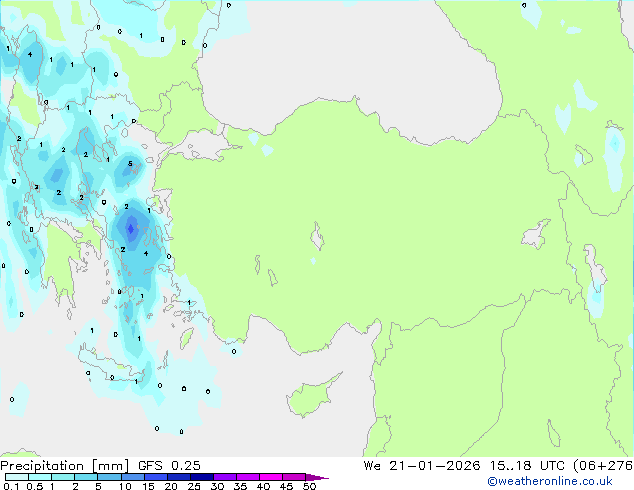
Task: Pick the 0.5–1 mm legend swatch
Action: tap(40, 477)
